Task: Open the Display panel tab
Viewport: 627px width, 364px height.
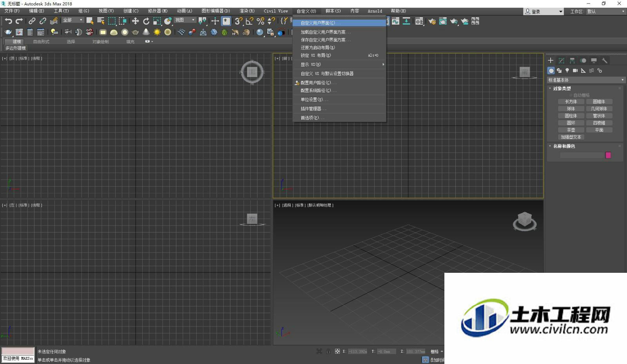Action: click(x=594, y=60)
